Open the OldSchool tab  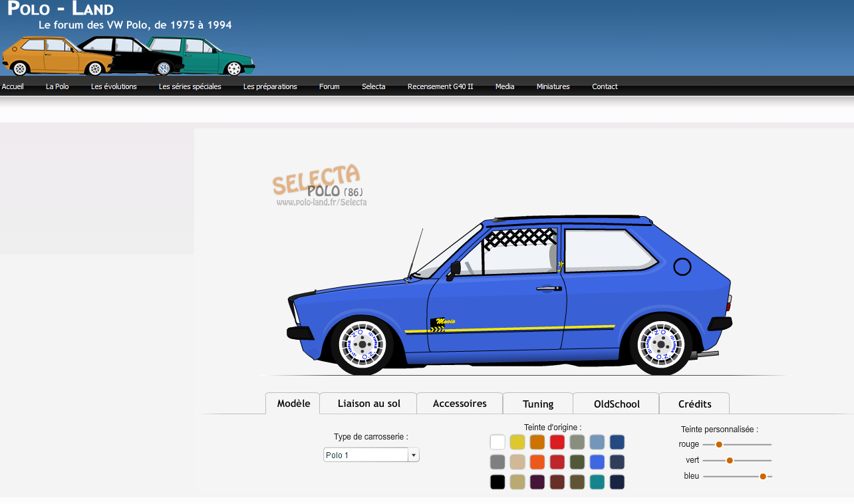(x=617, y=404)
